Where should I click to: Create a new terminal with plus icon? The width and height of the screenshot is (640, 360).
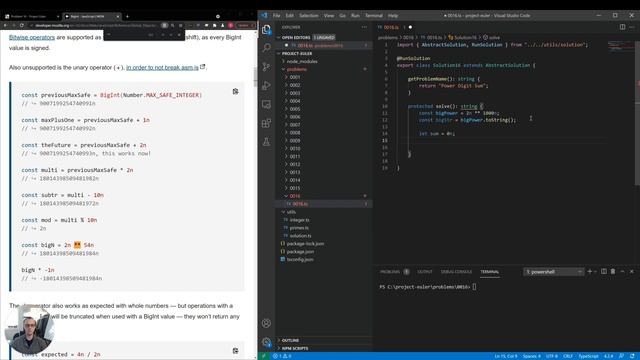589,271
